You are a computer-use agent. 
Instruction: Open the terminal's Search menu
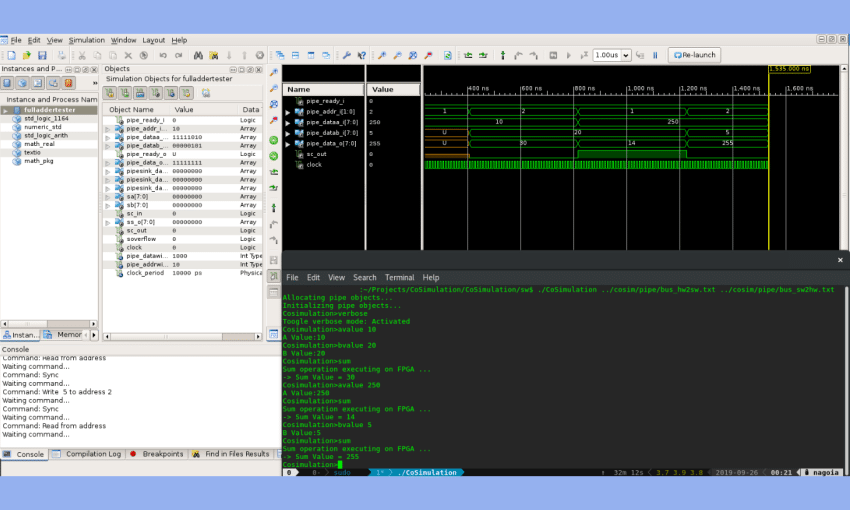(365, 277)
